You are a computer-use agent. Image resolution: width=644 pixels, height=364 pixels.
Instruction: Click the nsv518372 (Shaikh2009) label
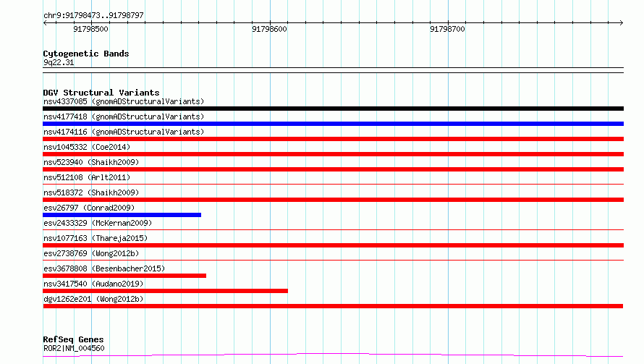[x=91, y=192]
